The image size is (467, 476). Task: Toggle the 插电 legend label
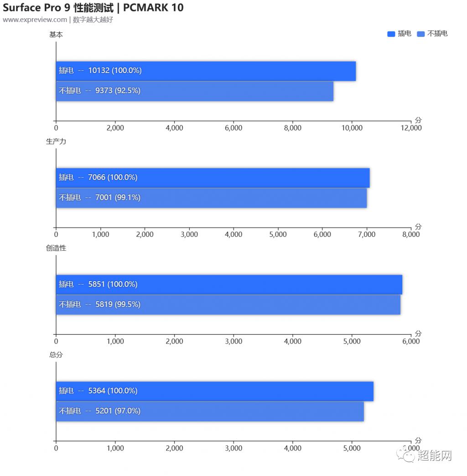pyautogui.click(x=404, y=33)
